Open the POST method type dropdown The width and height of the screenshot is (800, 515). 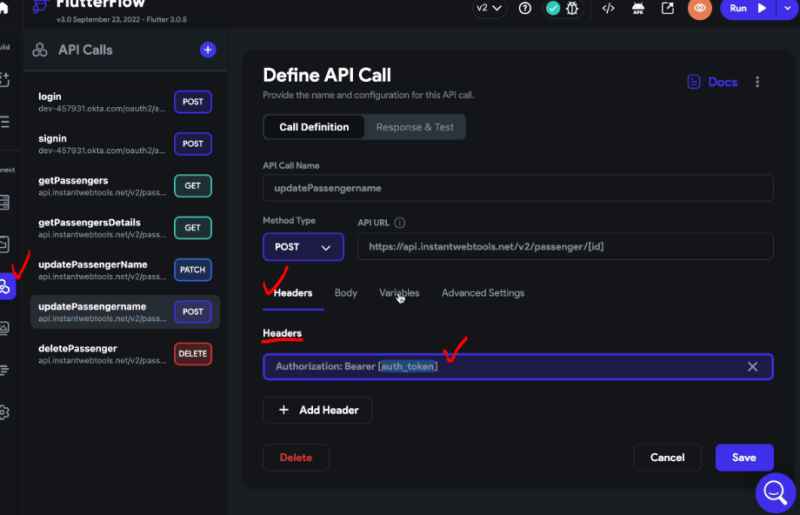click(303, 247)
